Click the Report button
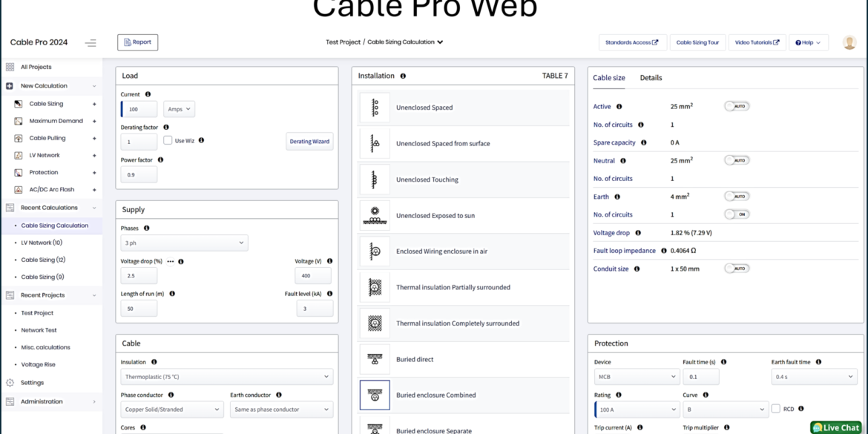The image size is (868, 434). tap(137, 42)
